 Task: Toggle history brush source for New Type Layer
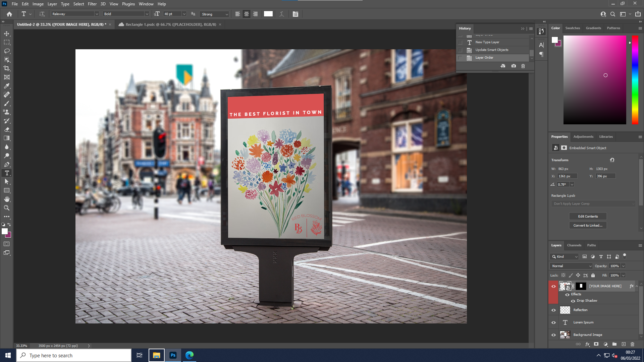pos(460,42)
